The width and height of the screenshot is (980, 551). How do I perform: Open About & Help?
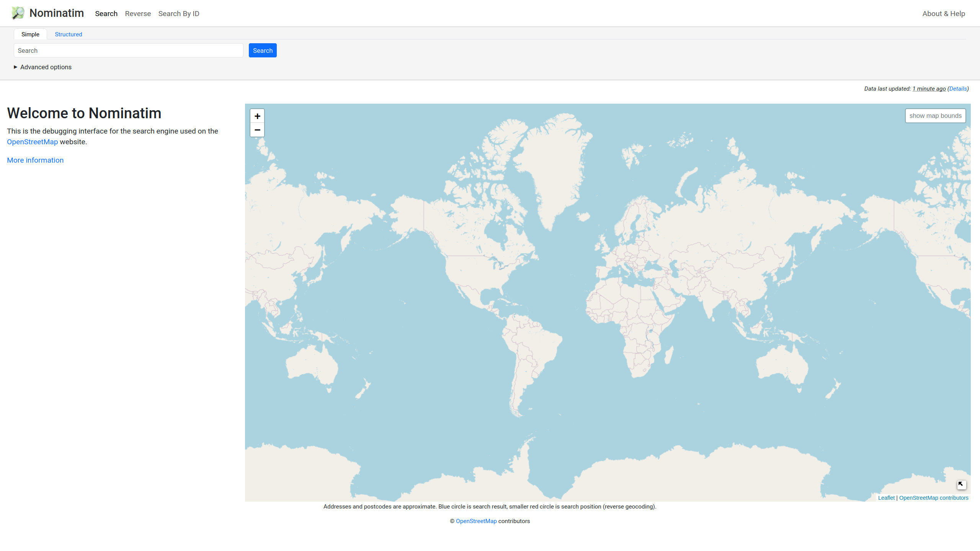pos(943,14)
